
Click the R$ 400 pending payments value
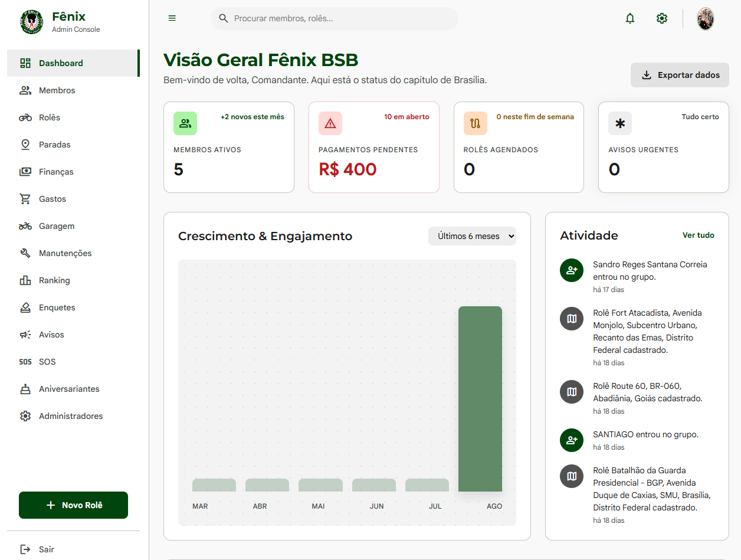(x=347, y=169)
